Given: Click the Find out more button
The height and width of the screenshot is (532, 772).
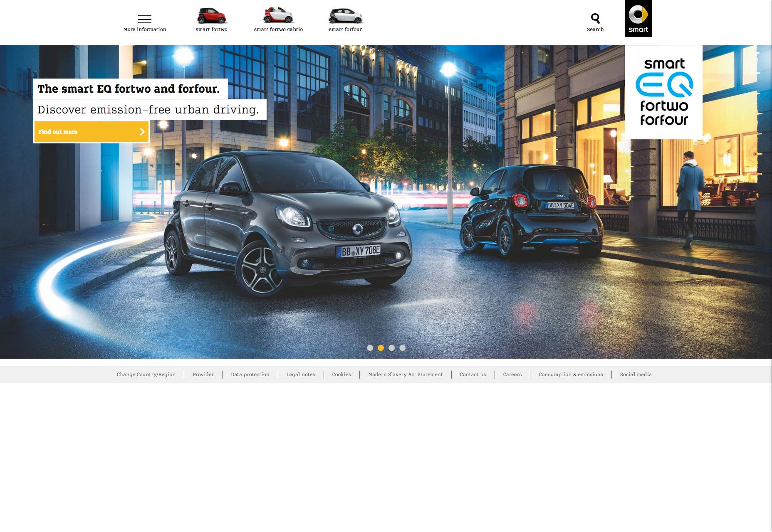Looking at the screenshot, I should click(92, 132).
